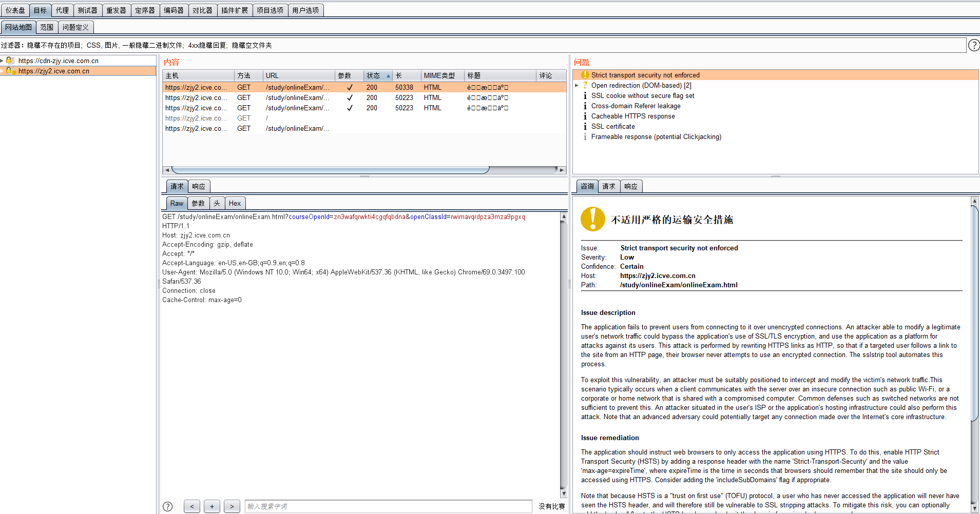Open the 测试器 tab
The image size is (980, 514).
pos(87,10)
